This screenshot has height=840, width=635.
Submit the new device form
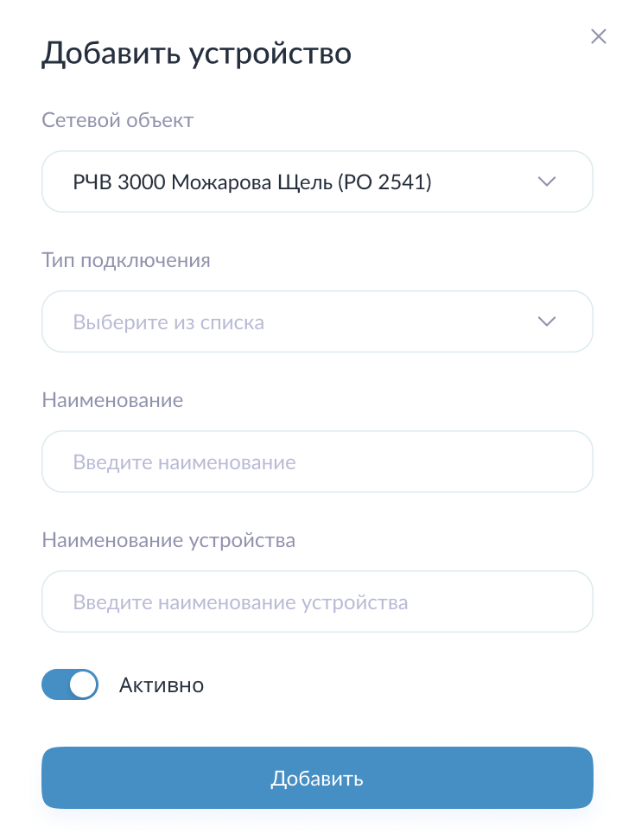click(317, 778)
